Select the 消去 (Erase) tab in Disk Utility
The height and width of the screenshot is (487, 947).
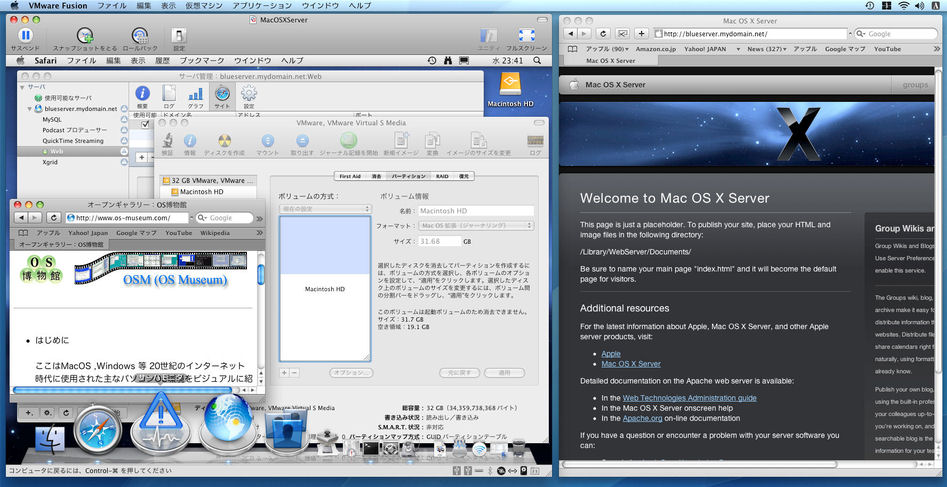[x=376, y=176]
